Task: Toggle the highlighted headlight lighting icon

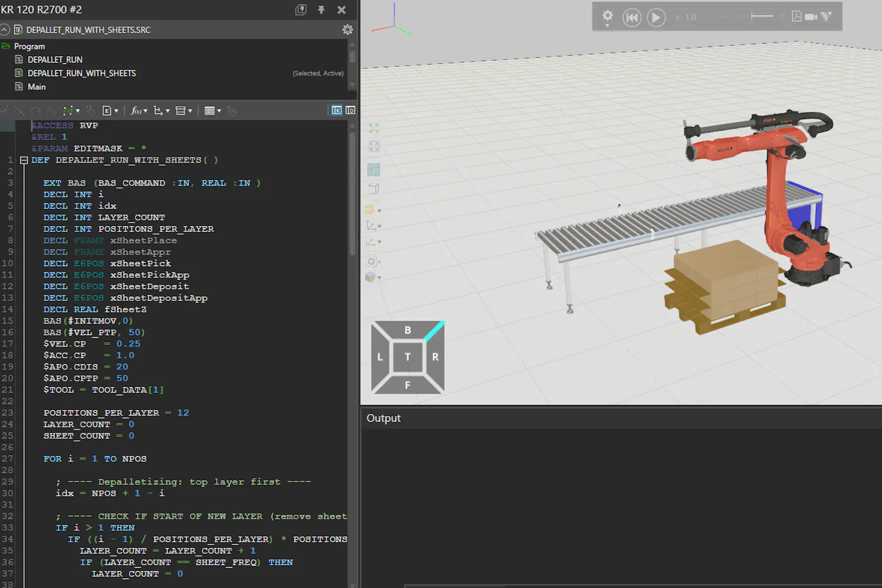Action: click(x=374, y=170)
